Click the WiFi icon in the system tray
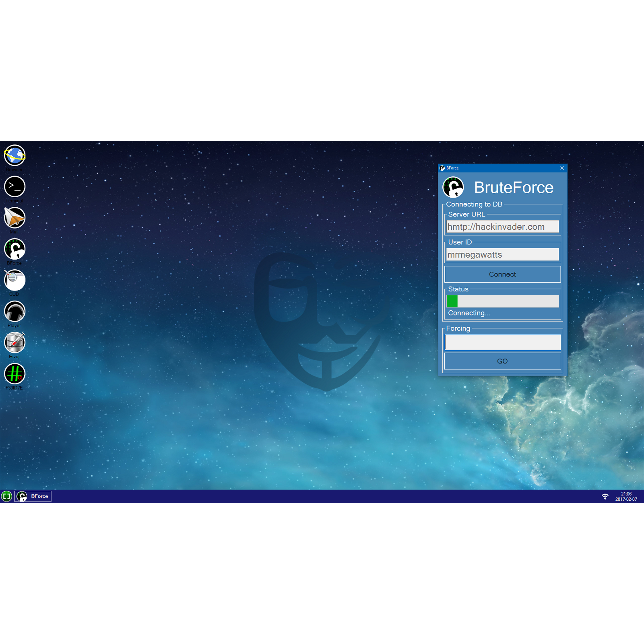 click(605, 496)
